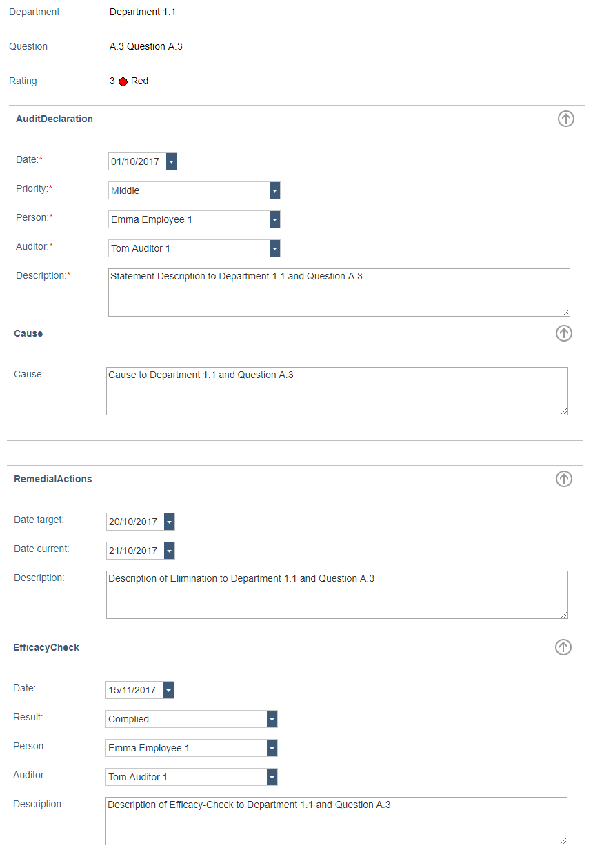This screenshot has width=593, height=868.
Task: Open the AuditDeclaration Date picker dropdown
Action: pos(172,161)
